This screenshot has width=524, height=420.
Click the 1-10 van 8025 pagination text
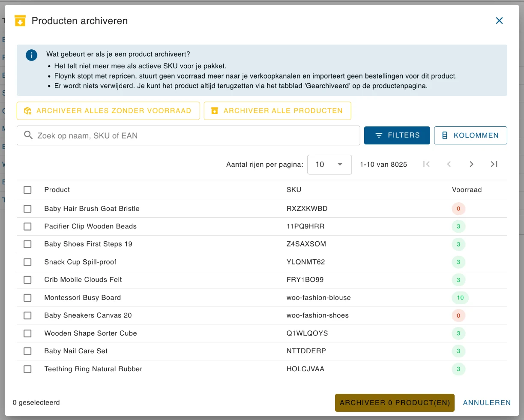pyautogui.click(x=383, y=165)
